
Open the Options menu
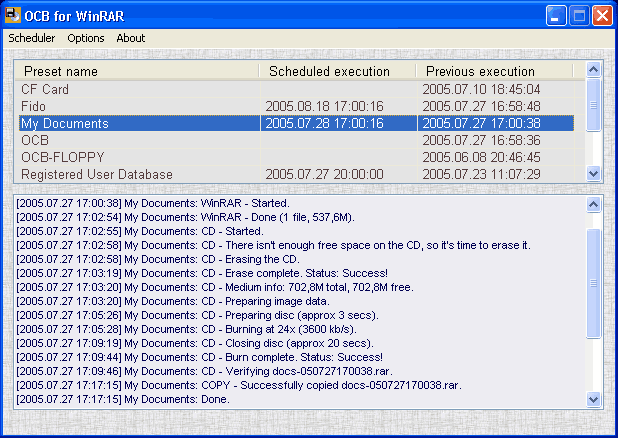pyautogui.click(x=86, y=38)
